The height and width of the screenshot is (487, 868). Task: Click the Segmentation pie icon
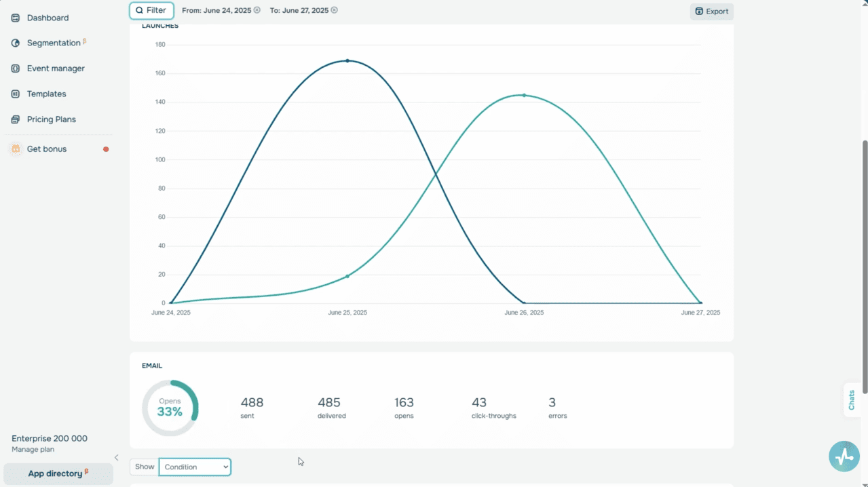click(x=16, y=43)
